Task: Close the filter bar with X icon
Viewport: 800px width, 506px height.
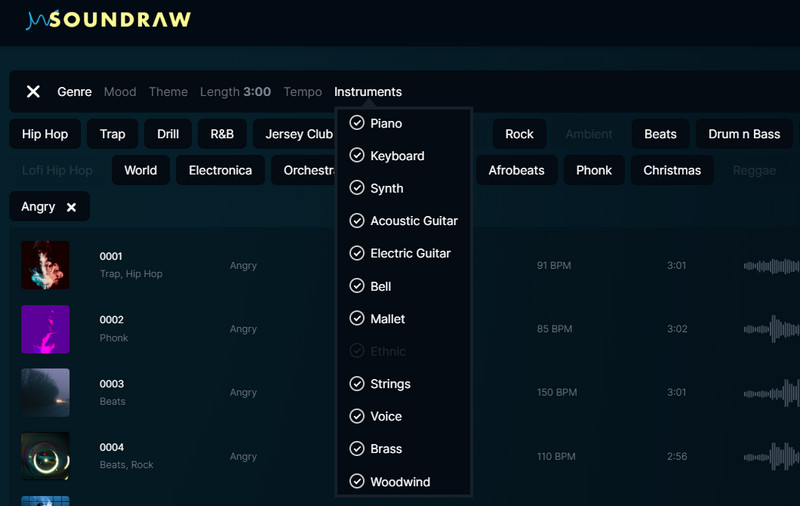Action: tap(33, 92)
